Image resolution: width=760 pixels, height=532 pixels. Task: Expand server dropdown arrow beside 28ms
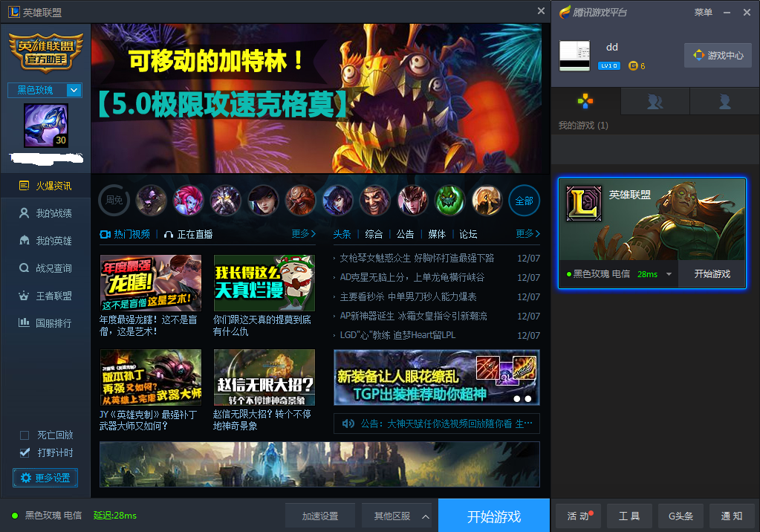pos(669,274)
